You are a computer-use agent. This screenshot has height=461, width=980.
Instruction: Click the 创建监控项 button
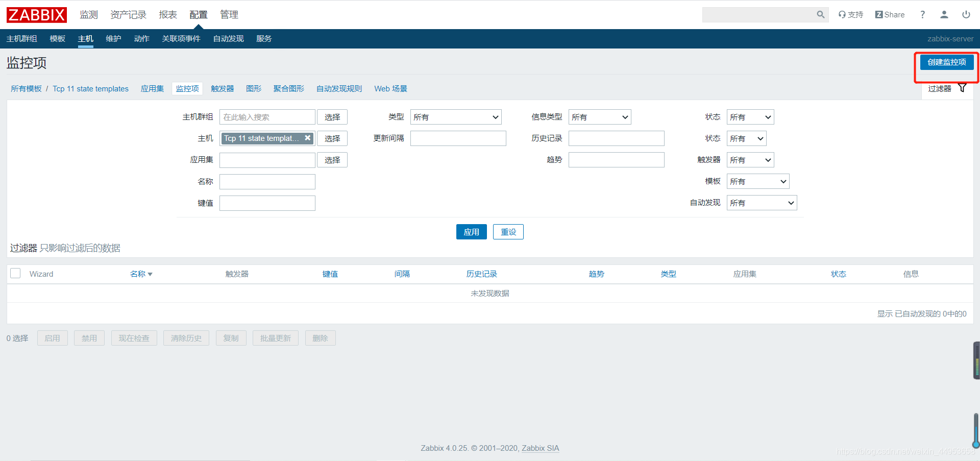click(x=947, y=62)
